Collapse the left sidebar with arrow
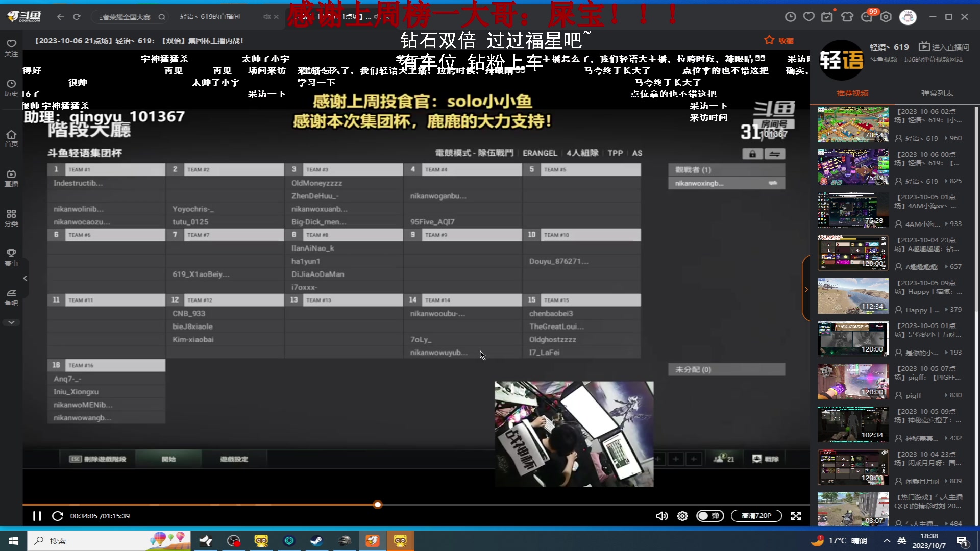The width and height of the screenshot is (980, 551). [25, 278]
